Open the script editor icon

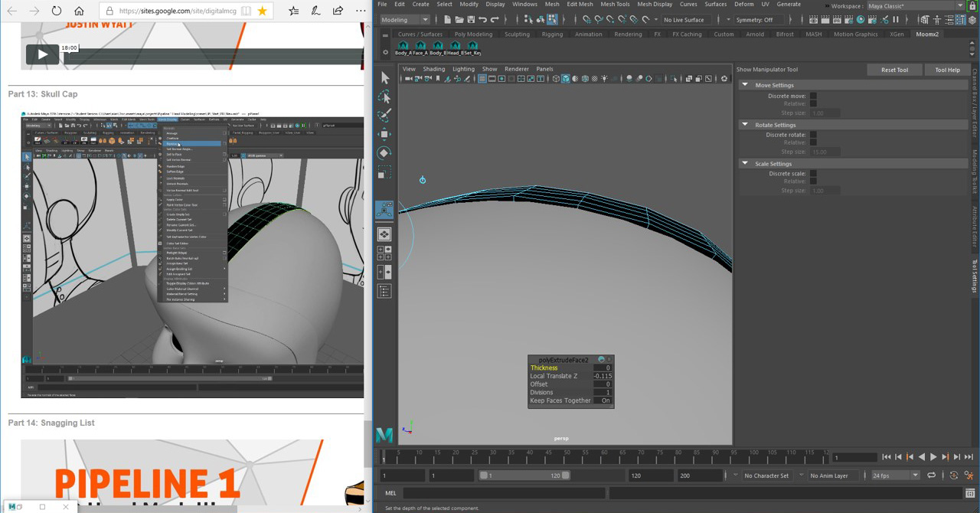[x=970, y=493]
